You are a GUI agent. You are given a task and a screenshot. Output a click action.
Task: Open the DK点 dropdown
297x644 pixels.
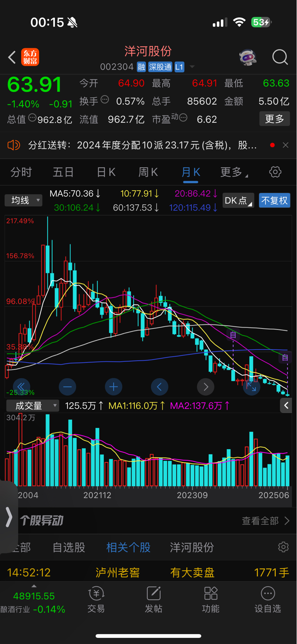(x=238, y=200)
